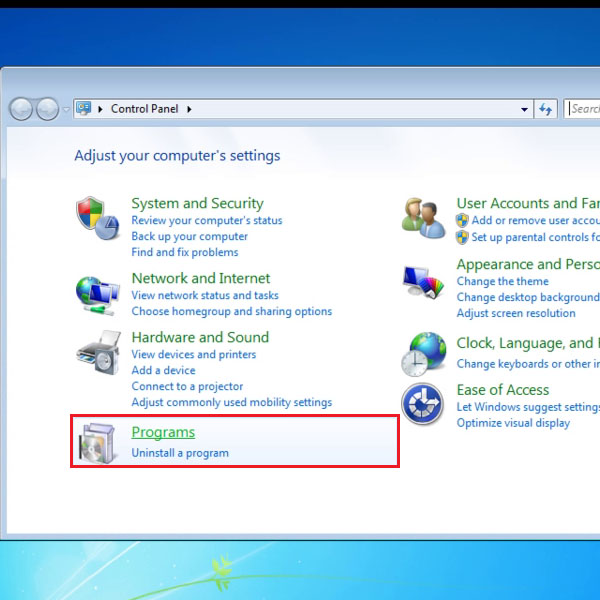
Task: Click shield icon beside Add or remove user accounts
Action: [462, 220]
